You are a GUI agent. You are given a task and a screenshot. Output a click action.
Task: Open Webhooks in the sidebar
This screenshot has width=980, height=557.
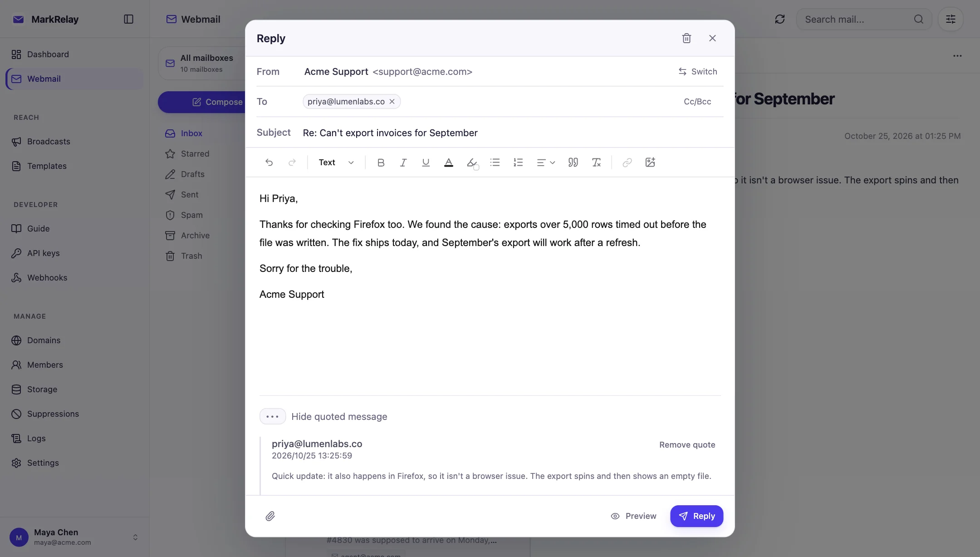[75, 278]
